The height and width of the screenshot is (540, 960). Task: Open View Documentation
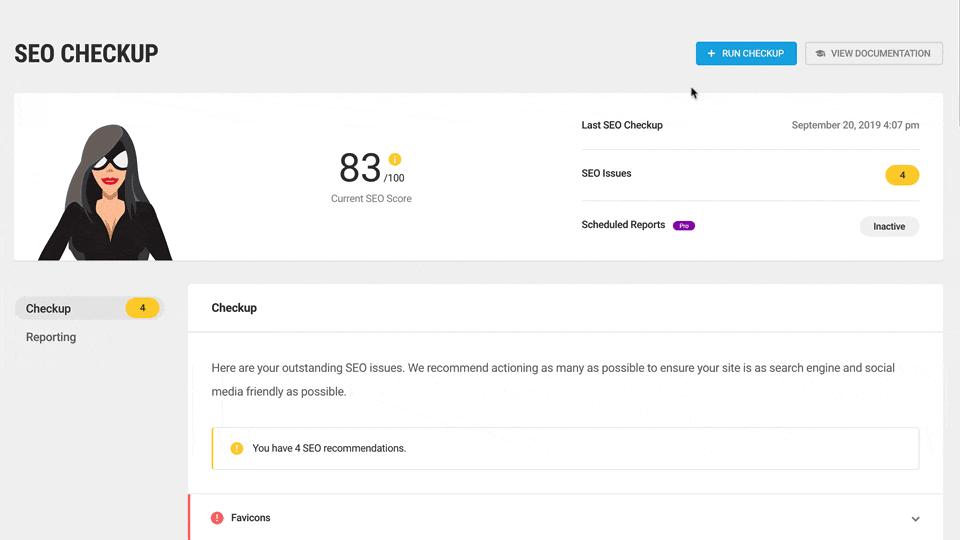(x=873, y=54)
